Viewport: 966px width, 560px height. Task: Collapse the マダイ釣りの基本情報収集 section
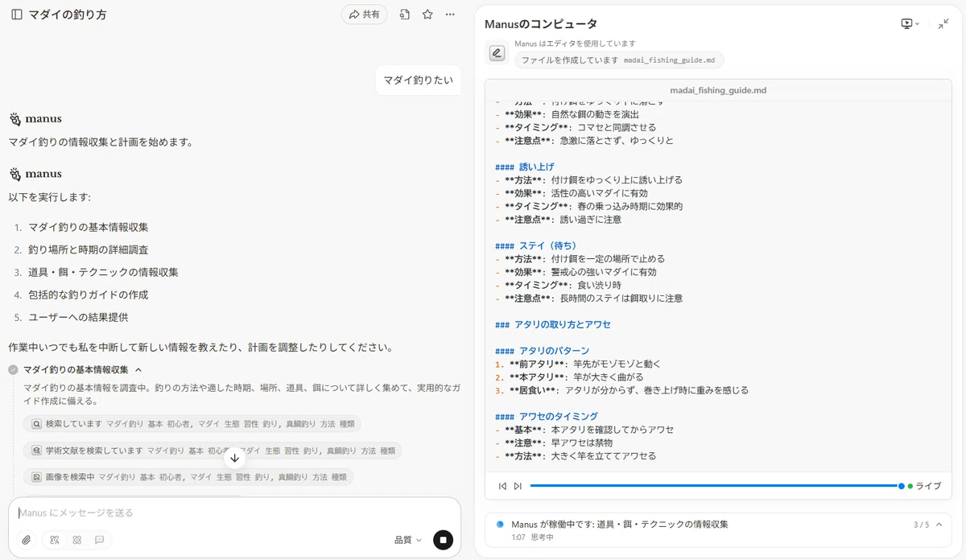tap(138, 369)
